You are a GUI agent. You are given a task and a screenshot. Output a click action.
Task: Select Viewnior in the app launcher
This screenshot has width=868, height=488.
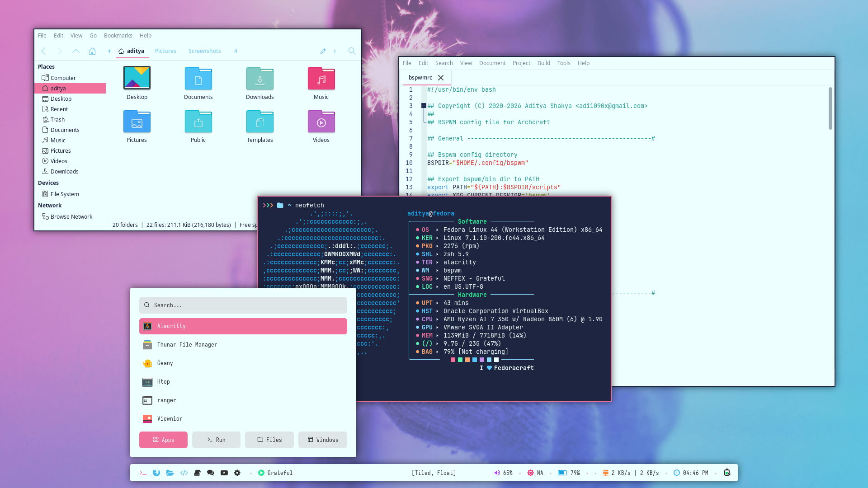pos(243,419)
